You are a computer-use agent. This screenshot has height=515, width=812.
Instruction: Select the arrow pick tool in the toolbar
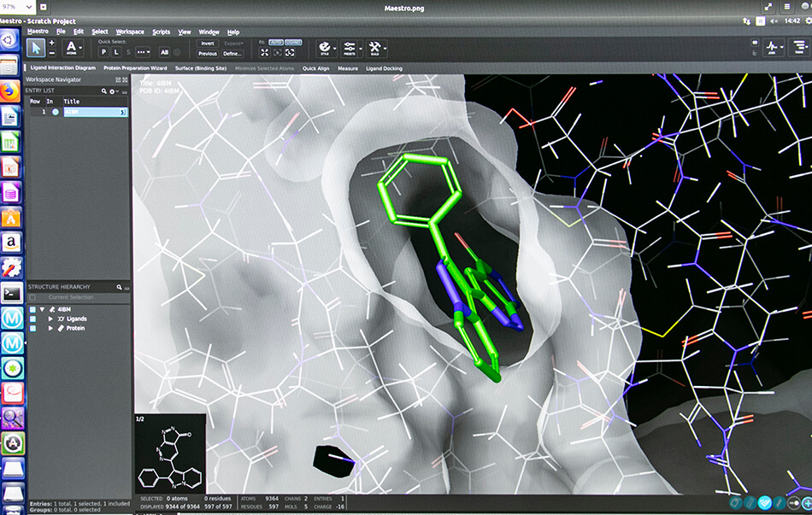click(36, 48)
